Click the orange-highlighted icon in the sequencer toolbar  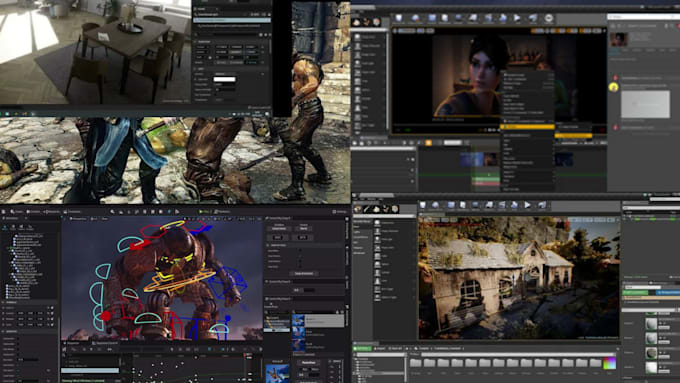(428, 143)
